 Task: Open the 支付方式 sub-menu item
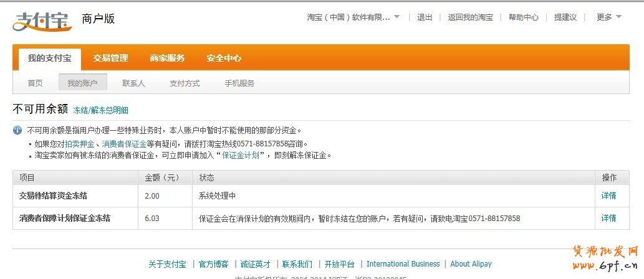pyautogui.click(x=185, y=83)
